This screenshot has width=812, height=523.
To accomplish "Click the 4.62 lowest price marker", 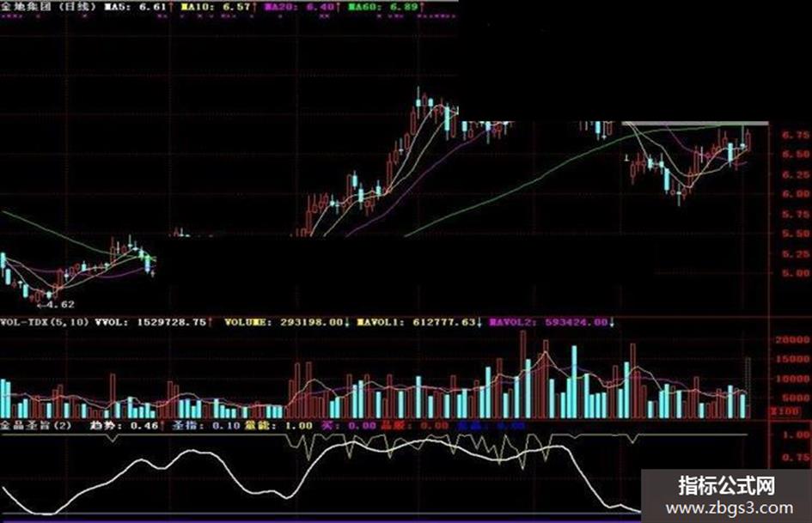I will point(56,305).
